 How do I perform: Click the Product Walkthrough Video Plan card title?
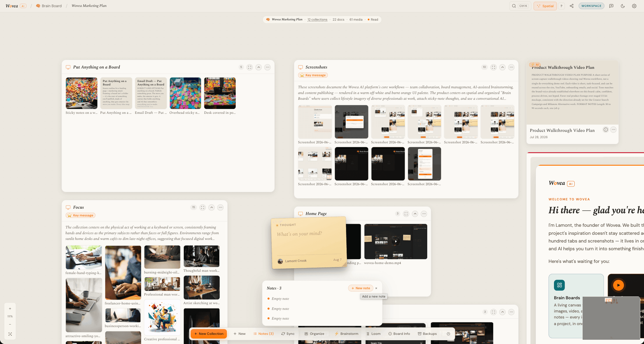562,130
